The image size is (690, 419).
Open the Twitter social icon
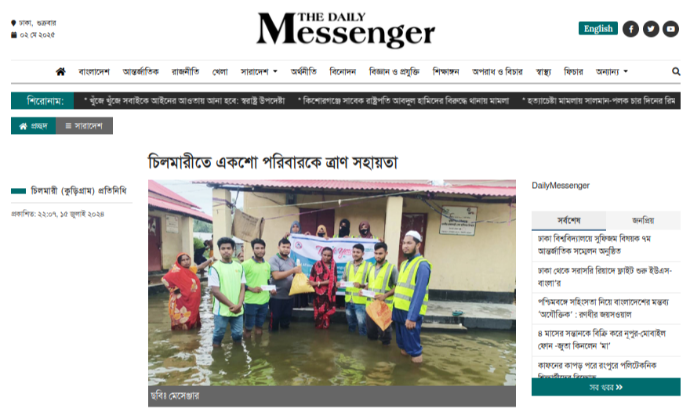tap(651, 29)
